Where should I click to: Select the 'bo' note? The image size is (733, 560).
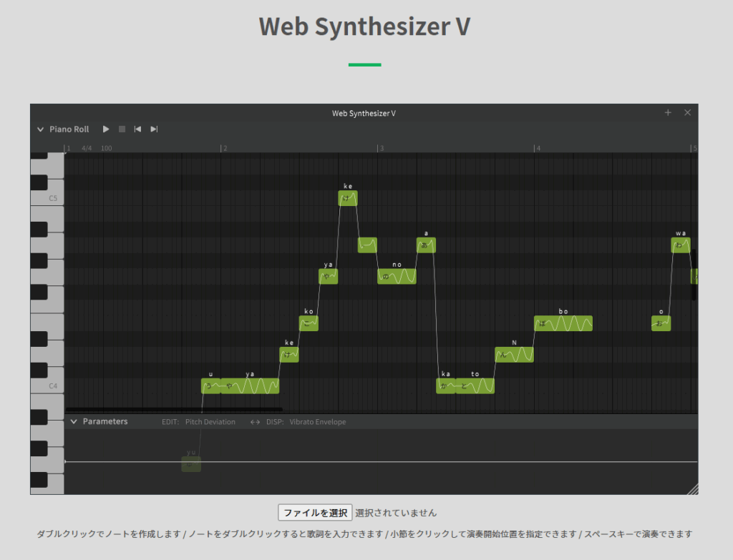563,324
